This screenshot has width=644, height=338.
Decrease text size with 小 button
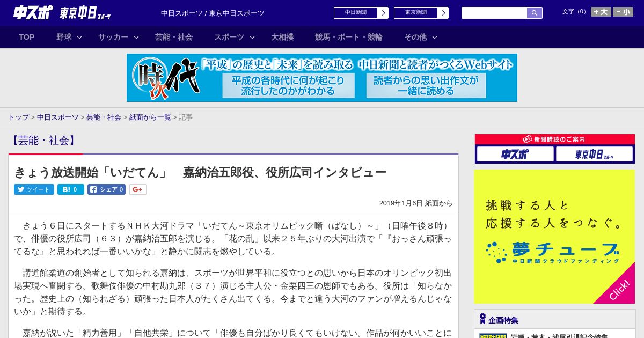623,12
